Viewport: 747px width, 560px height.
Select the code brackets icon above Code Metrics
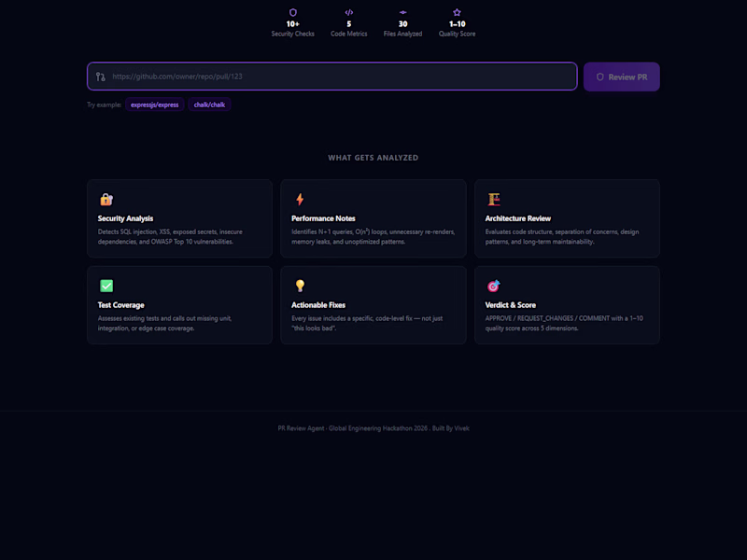348,12
